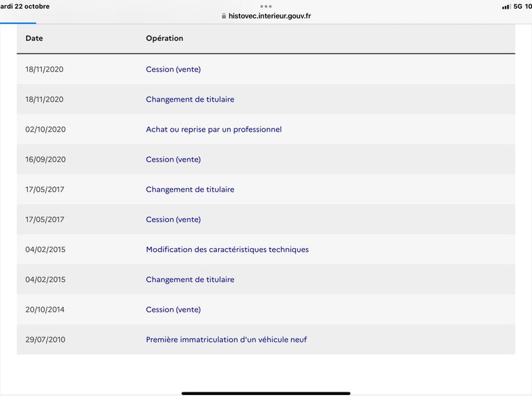Open Cession (vente) dated 16/09/2020
This screenshot has width=532, height=399.
click(174, 160)
